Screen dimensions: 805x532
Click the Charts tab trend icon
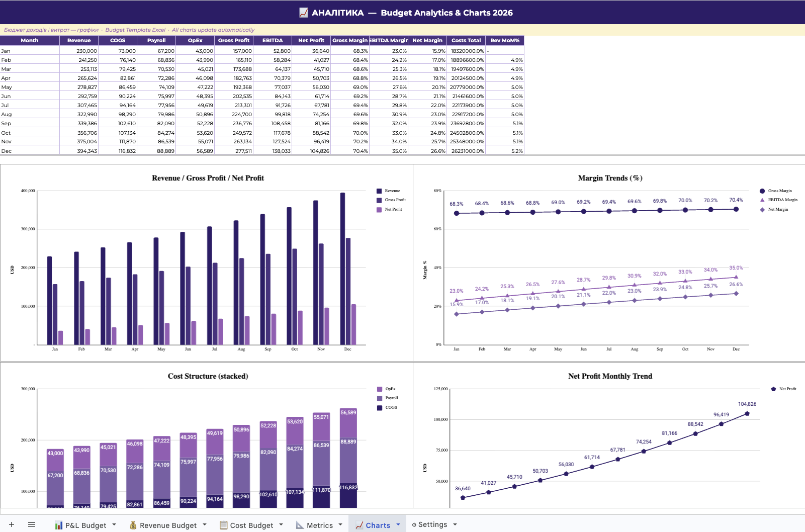[x=360, y=525]
